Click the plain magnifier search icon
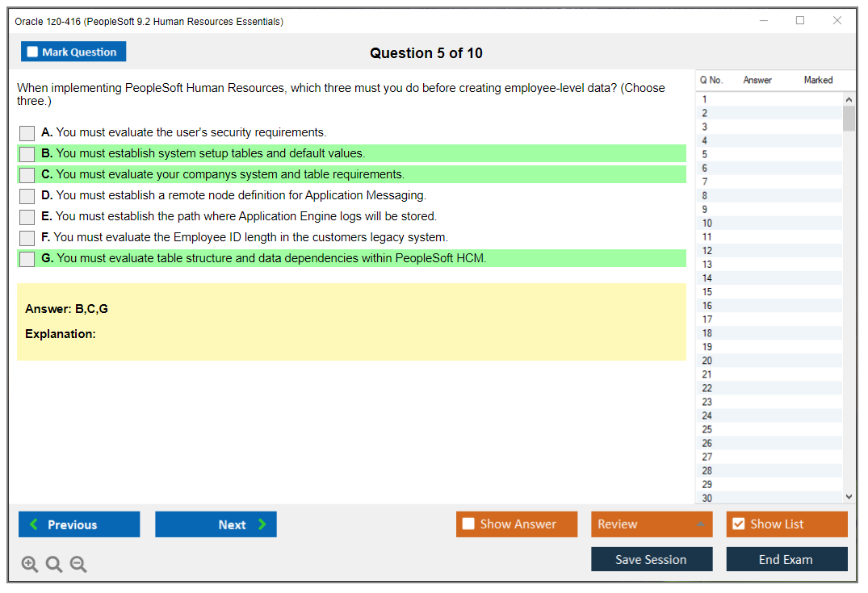Image resolution: width=868 pixels, height=593 pixels. pyautogui.click(x=53, y=564)
